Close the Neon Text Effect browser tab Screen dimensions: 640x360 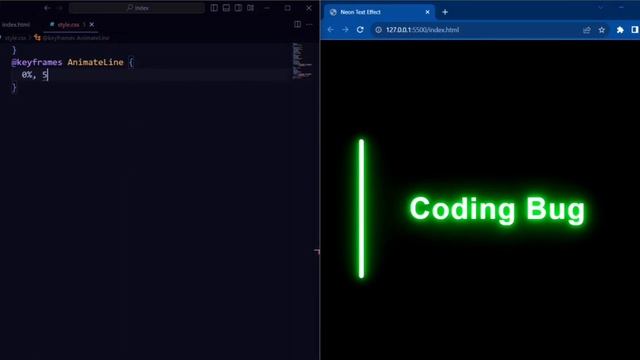point(427,12)
